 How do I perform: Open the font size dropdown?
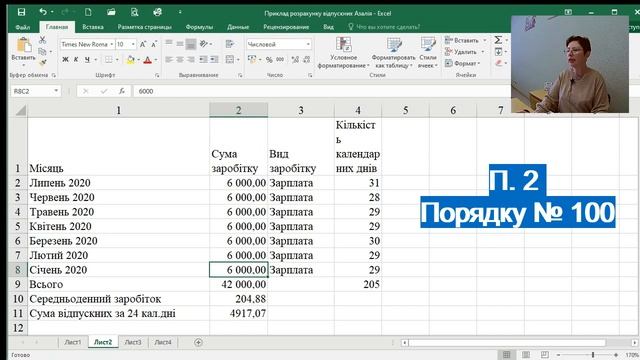pyautogui.click(x=133, y=44)
